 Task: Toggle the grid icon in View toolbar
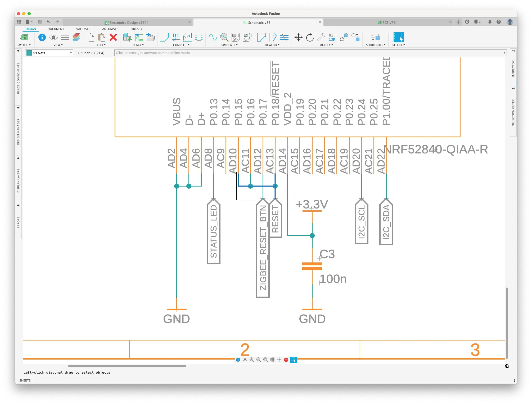tap(65, 37)
